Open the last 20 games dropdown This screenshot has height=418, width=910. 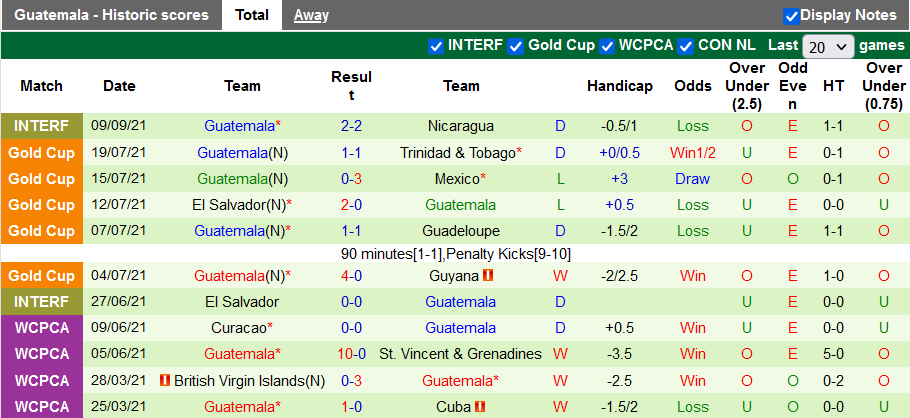[828, 47]
